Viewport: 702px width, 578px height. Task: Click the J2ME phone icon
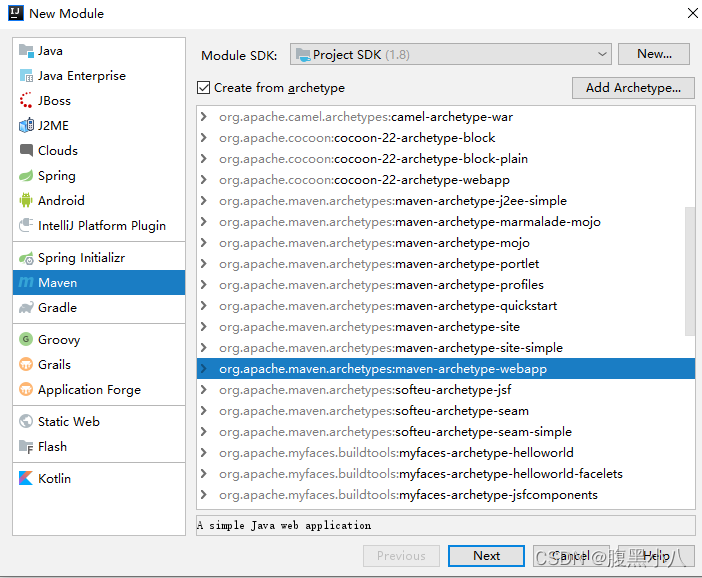(26, 126)
